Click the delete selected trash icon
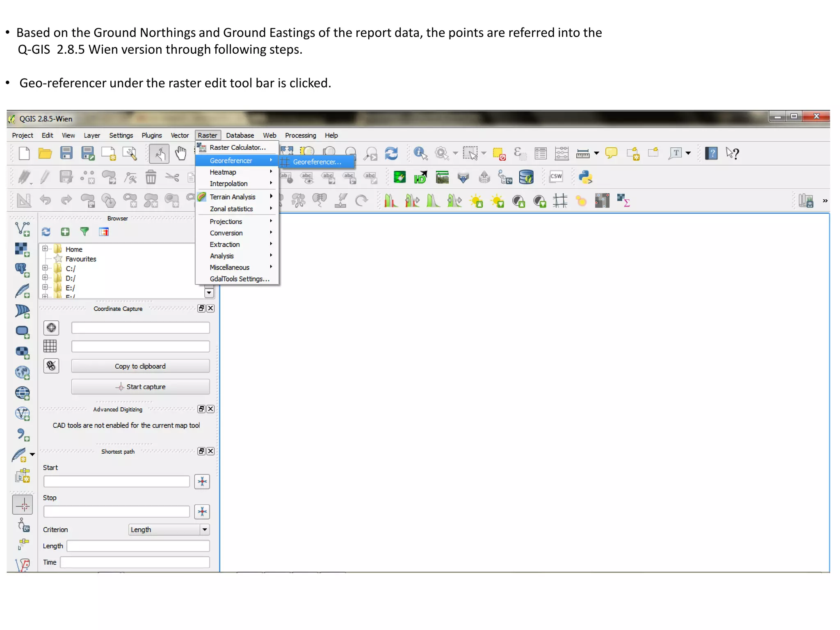This screenshot has height=630, width=840. point(151,177)
